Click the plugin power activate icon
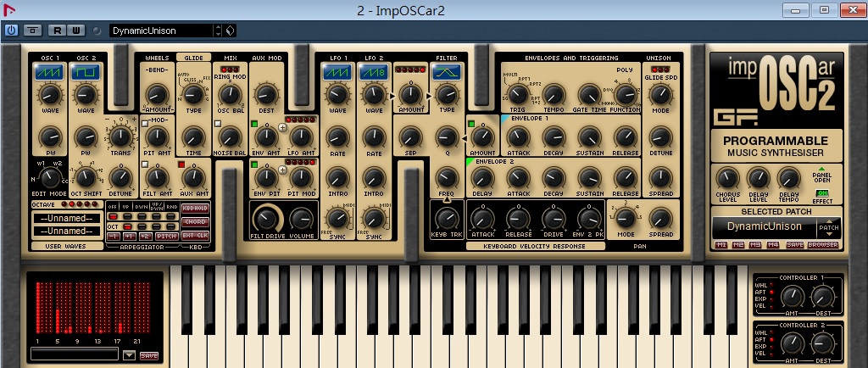The image size is (868, 368). (11, 31)
